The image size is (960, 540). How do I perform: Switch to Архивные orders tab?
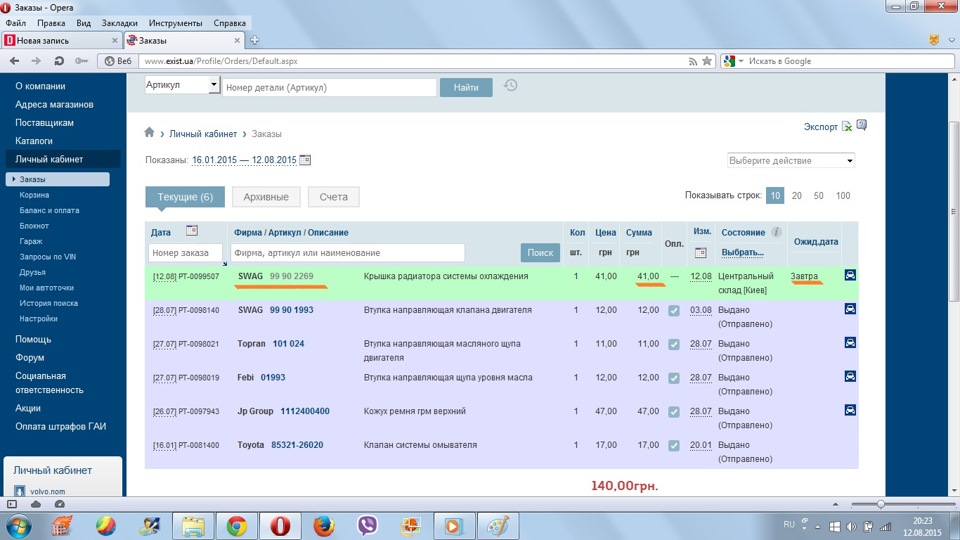266,197
